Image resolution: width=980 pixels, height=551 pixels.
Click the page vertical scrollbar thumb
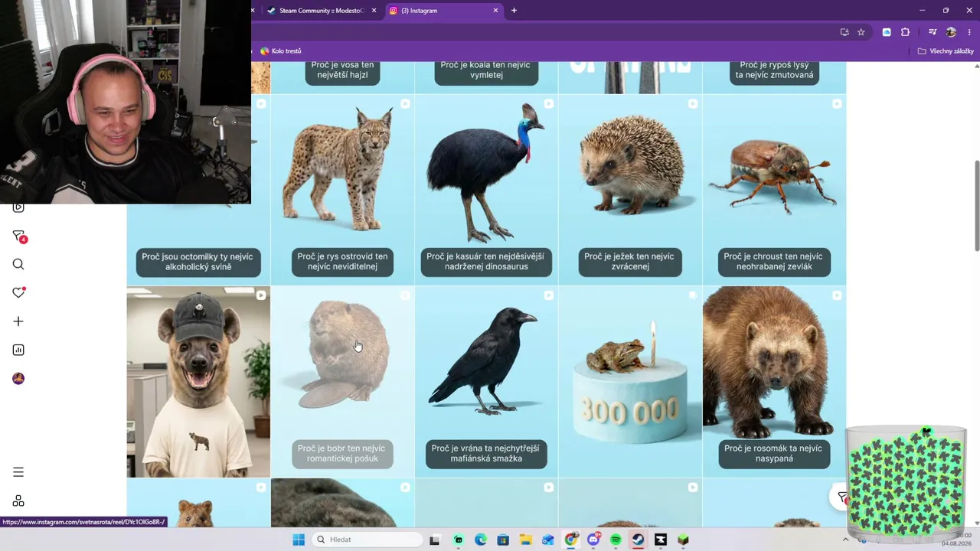[977, 205]
